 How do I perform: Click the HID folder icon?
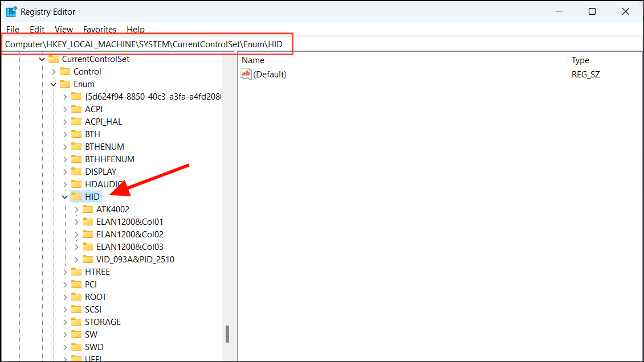click(x=76, y=196)
